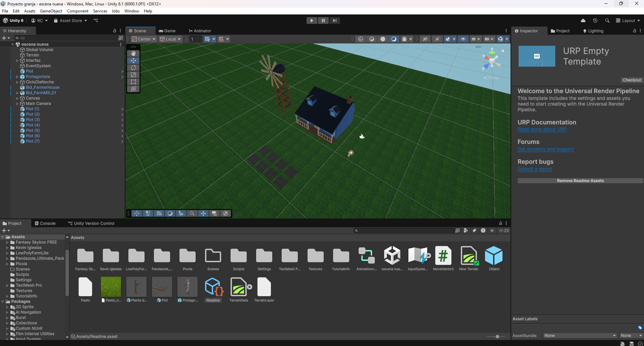Adjust the asset thumbnail size slider
This screenshot has height=346, width=644.
[x=497, y=337]
